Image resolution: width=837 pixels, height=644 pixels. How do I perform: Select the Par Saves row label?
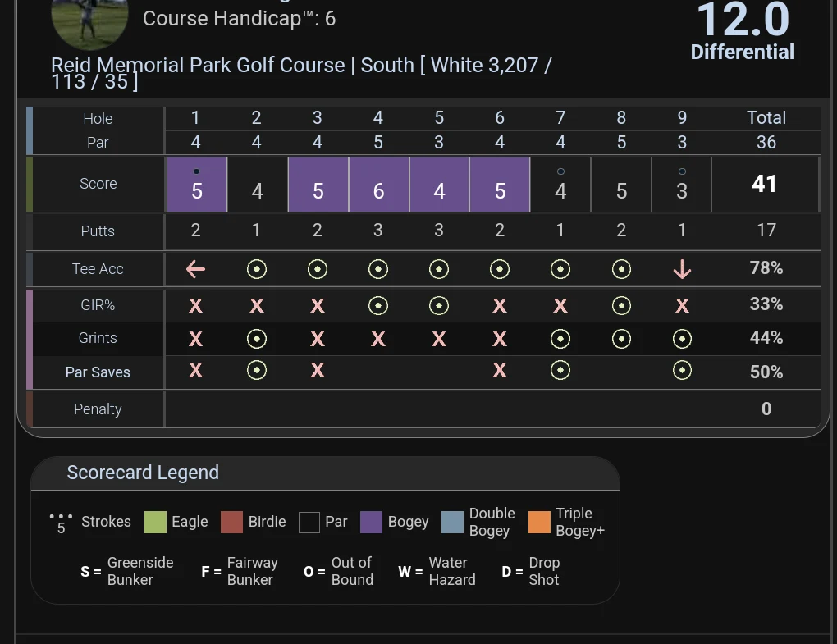pyautogui.click(x=98, y=372)
